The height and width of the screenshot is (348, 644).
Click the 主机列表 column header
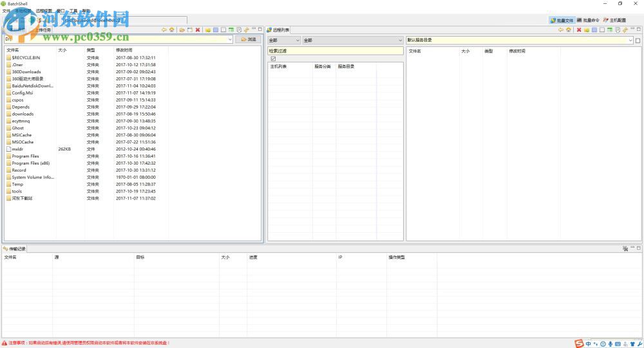click(x=278, y=66)
